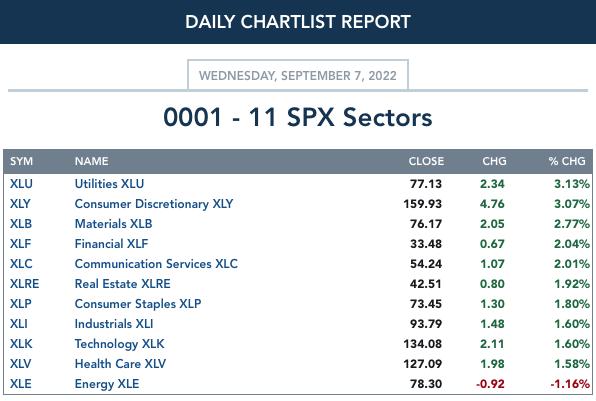Sort by the CHG column header
The width and height of the screenshot is (596, 401).
click(494, 161)
